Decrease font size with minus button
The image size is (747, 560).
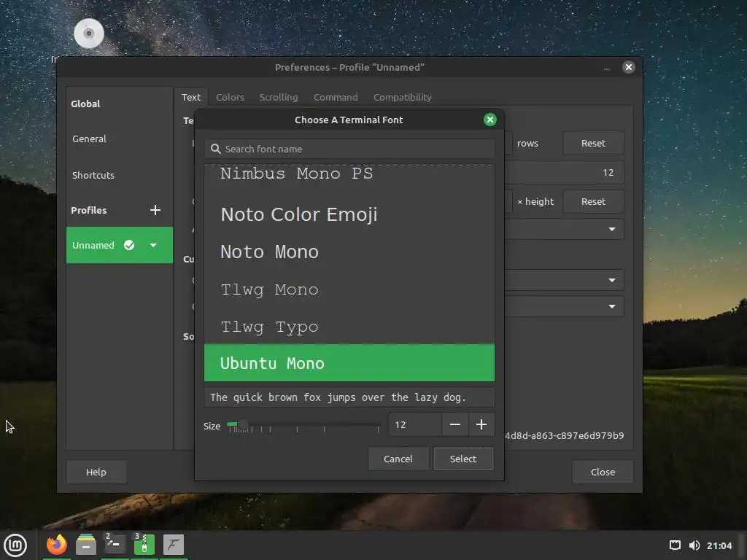[x=455, y=425]
